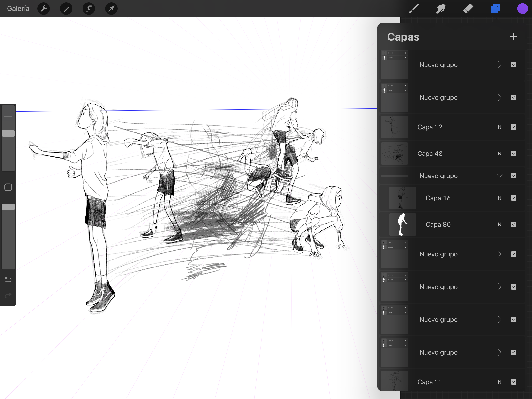Open the Actions wrench menu
Viewport: 532px width, 399px height.
coord(44,9)
